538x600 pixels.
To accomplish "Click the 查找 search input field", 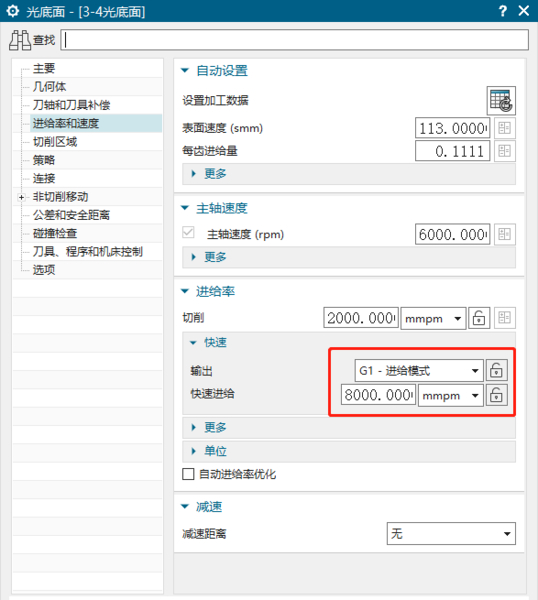I will pos(295,40).
